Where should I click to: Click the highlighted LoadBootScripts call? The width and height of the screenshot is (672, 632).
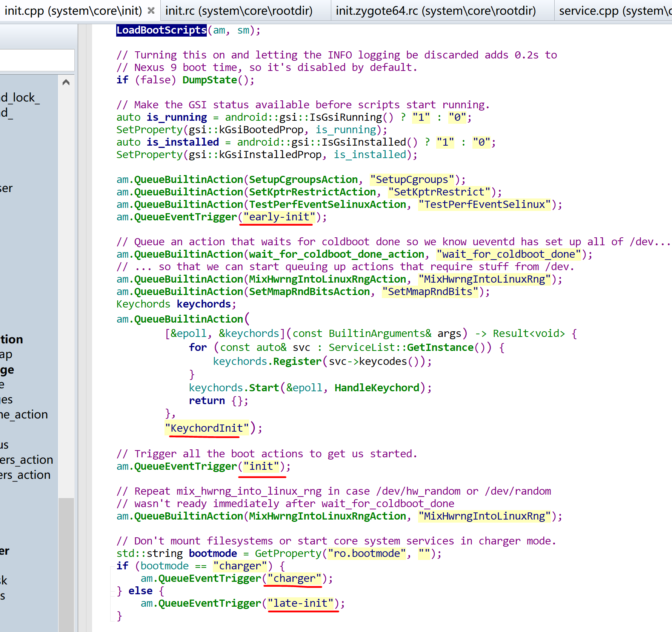[161, 30]
